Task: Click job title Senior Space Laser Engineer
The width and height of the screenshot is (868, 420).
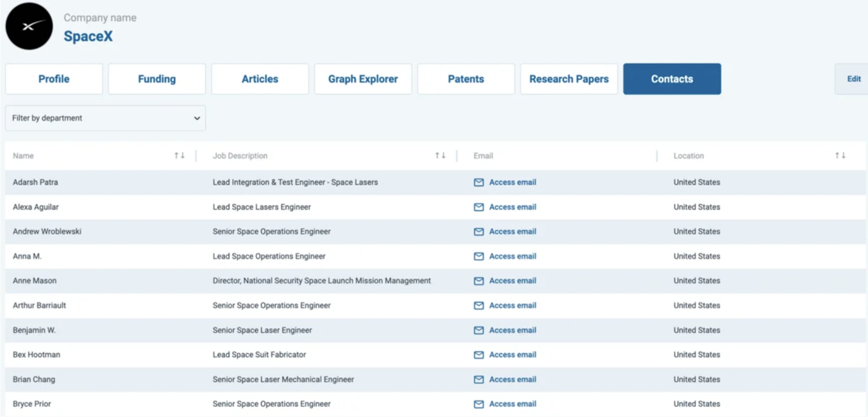Action: (x=262, y=331)
